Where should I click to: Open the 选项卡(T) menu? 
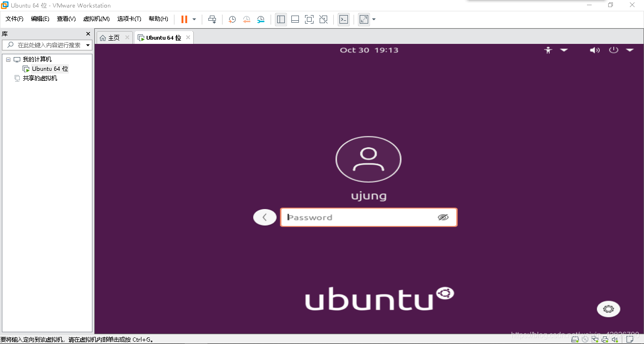coord(129,19)
